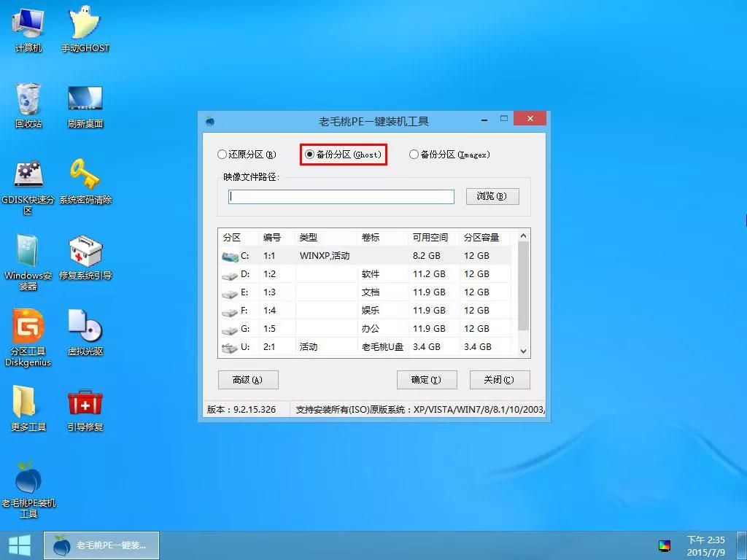This screenshot has height=560, width=747.
Task: Open the 系统密码清除 key icon
Action: pyautogui.click(x=85, y=176)
